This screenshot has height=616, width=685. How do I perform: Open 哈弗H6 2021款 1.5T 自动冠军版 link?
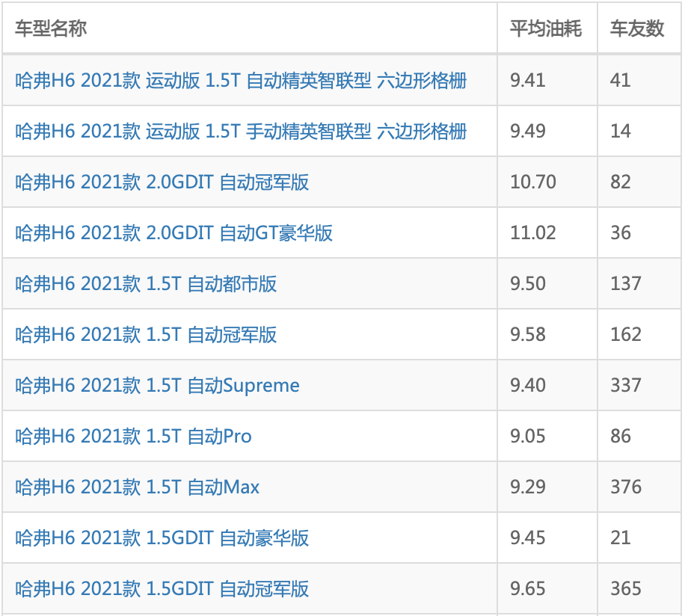tap(146, 335)
